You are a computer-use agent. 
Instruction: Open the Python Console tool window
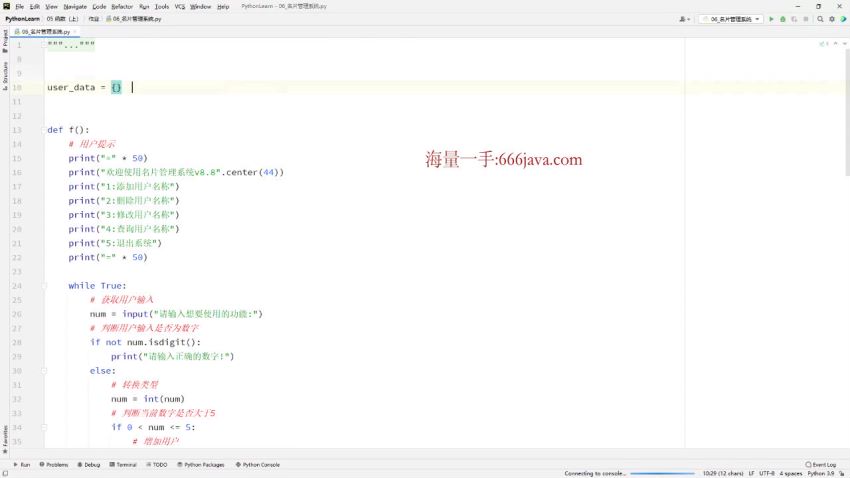(x=258, y=465)
